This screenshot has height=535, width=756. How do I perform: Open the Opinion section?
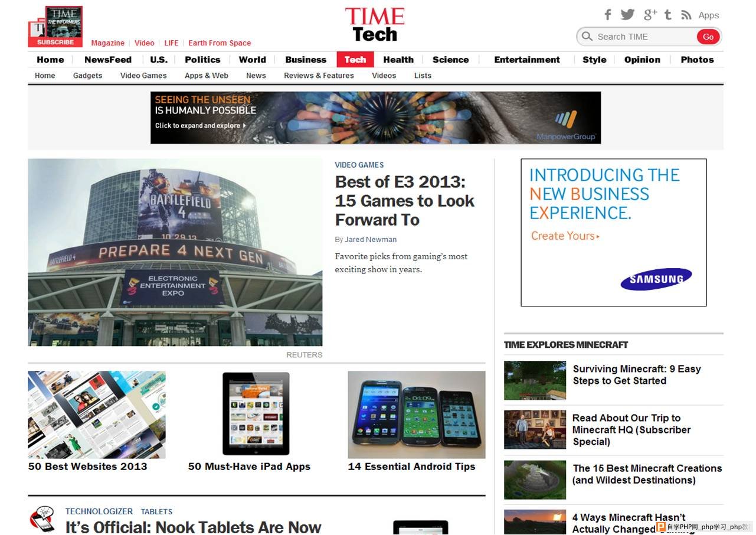click(x=642, y=60)
